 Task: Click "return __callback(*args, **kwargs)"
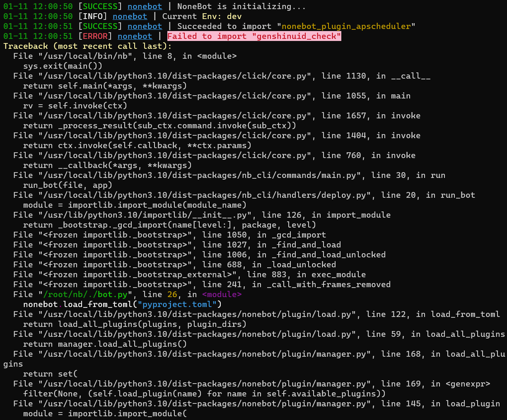[x=107, y=165]
